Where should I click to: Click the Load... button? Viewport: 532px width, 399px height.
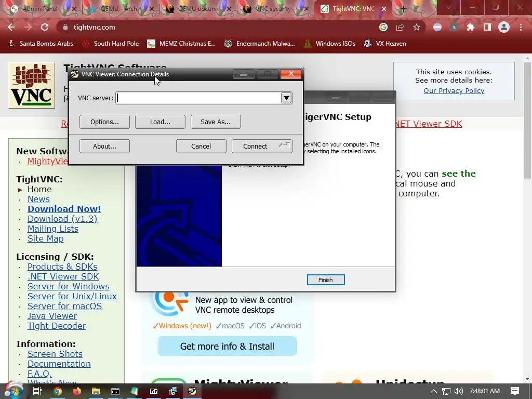pos(160,122)
